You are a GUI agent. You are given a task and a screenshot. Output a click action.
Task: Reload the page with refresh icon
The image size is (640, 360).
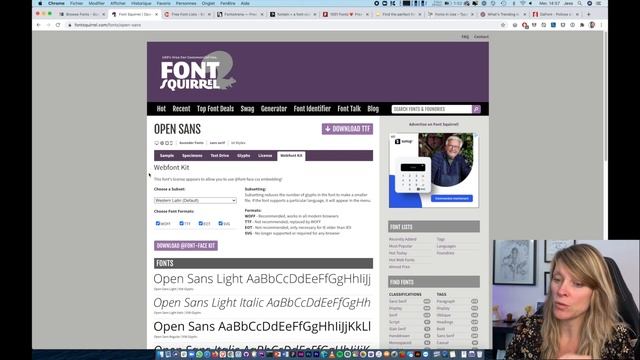pyautogui.click(x=58, y=25)
